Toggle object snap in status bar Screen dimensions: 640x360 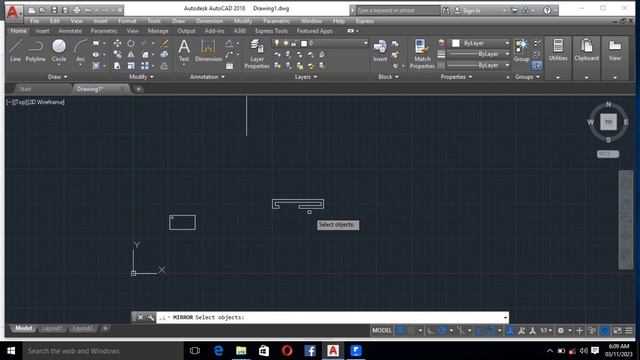pos(491,331)
